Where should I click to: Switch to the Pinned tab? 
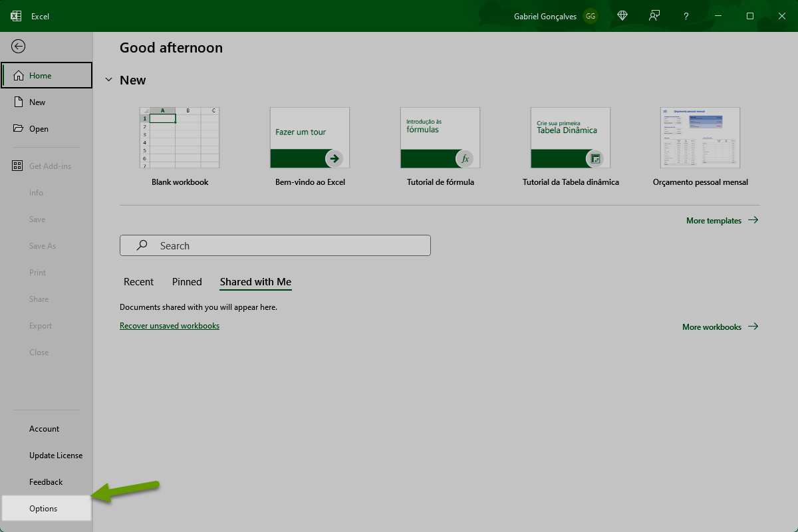[x=187, y=282]
